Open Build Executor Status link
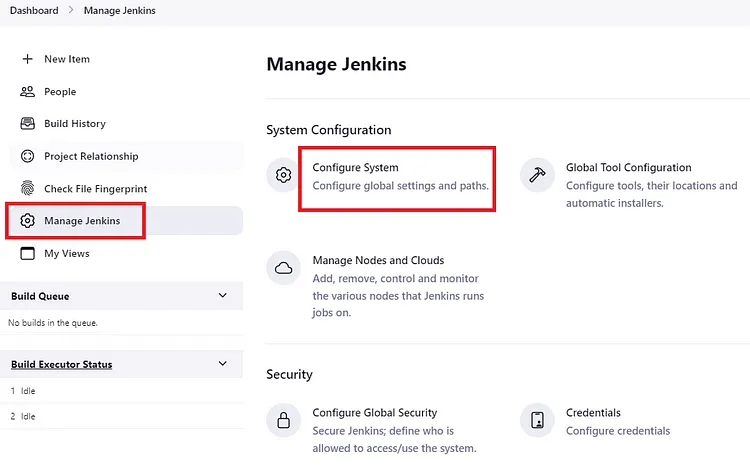Image resolution: width=750 pixels, height=471 pixels. click(x=62, y=364)
